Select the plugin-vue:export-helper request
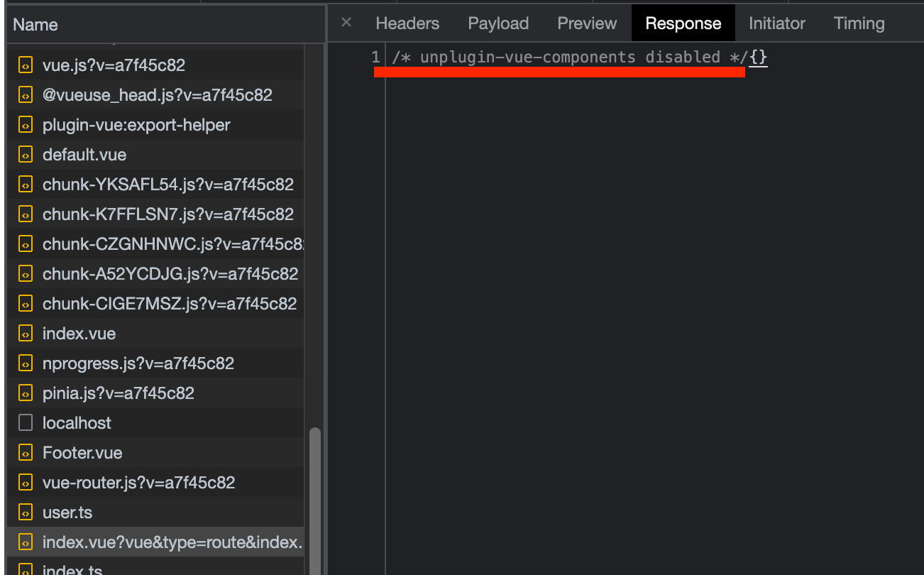 click(136, 124)
